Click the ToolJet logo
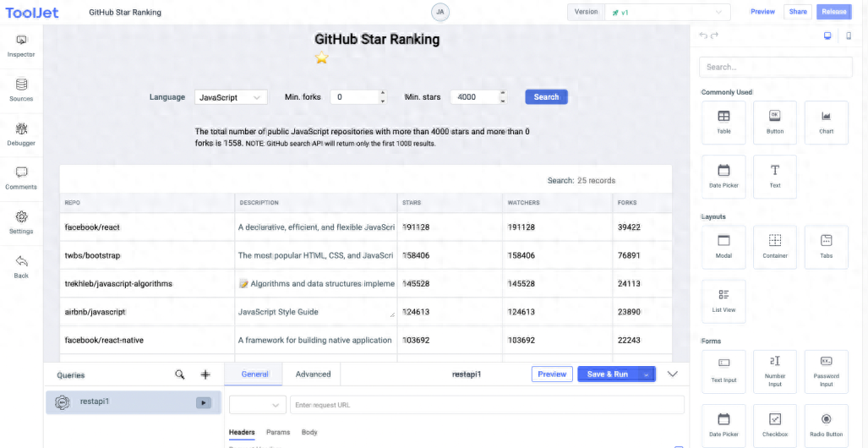This screenshot has height=448, width=868. pyautogui.click(x=31, y=12)
